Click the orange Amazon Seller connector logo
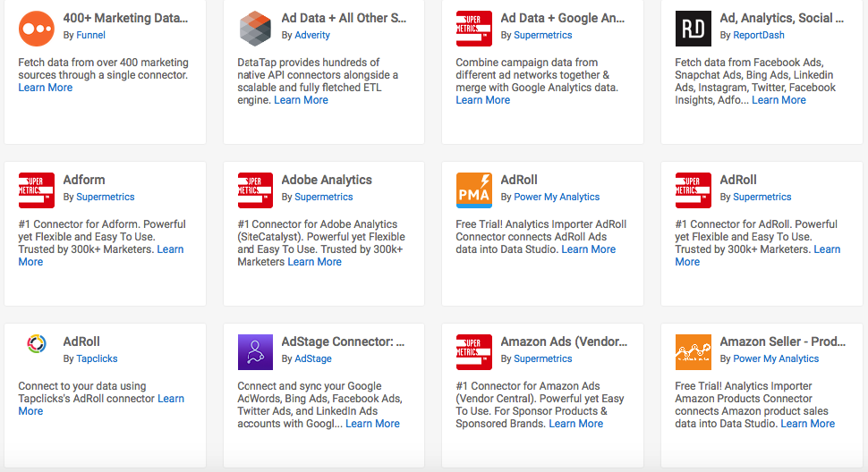868x472 pixels. tap(693, 351)
